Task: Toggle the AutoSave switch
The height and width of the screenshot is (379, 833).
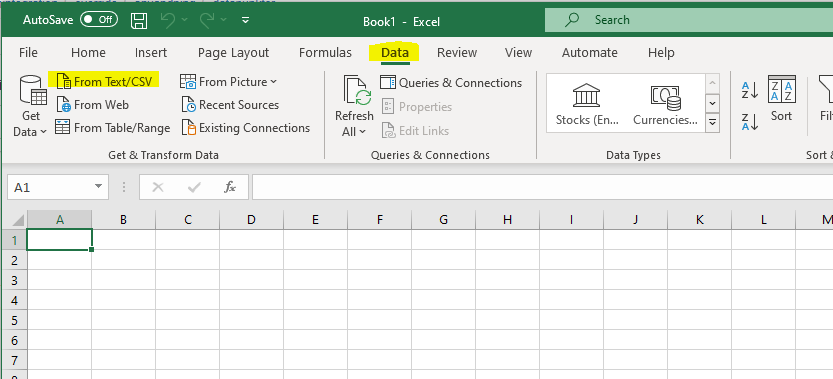Action: 99,20
